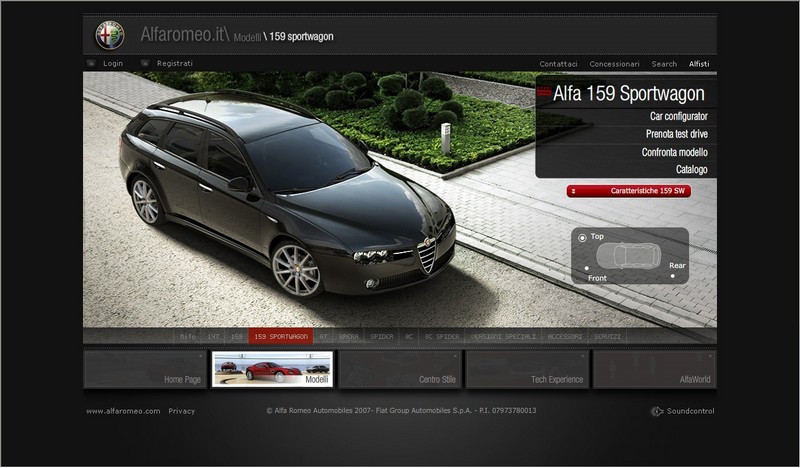Image resolution: width=800 pixels, height=468 pixels.
Task: Open the Privacy footer link
Action: pos(182,411)
